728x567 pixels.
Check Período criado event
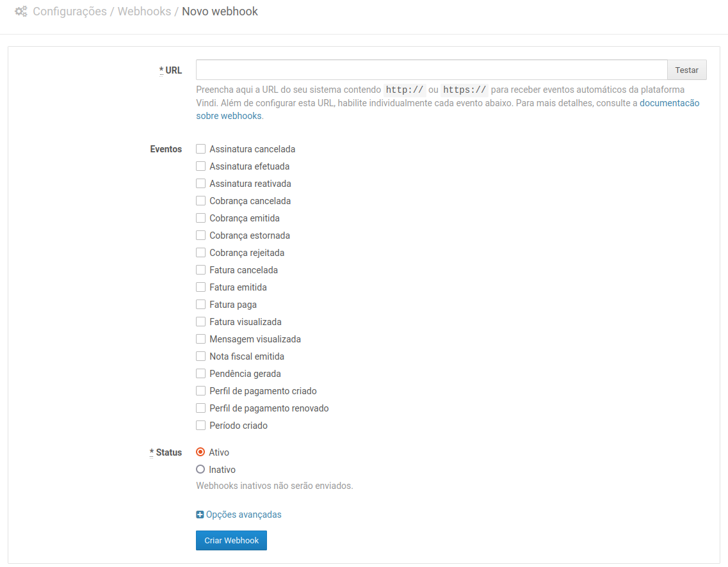200,425
